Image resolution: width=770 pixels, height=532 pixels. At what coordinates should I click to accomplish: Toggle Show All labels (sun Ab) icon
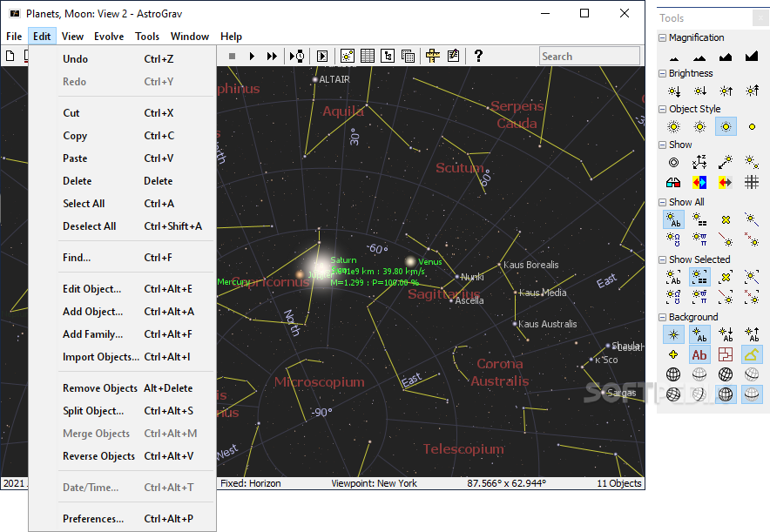(674, 219)
